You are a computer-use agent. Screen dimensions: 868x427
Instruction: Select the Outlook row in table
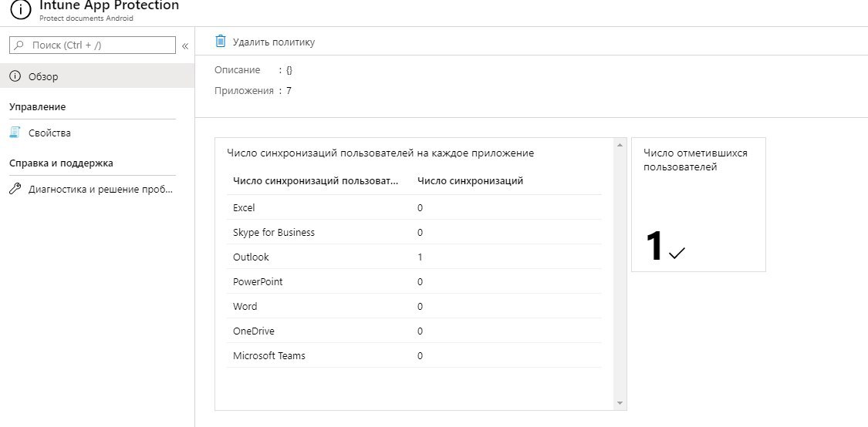pos(414,257)
